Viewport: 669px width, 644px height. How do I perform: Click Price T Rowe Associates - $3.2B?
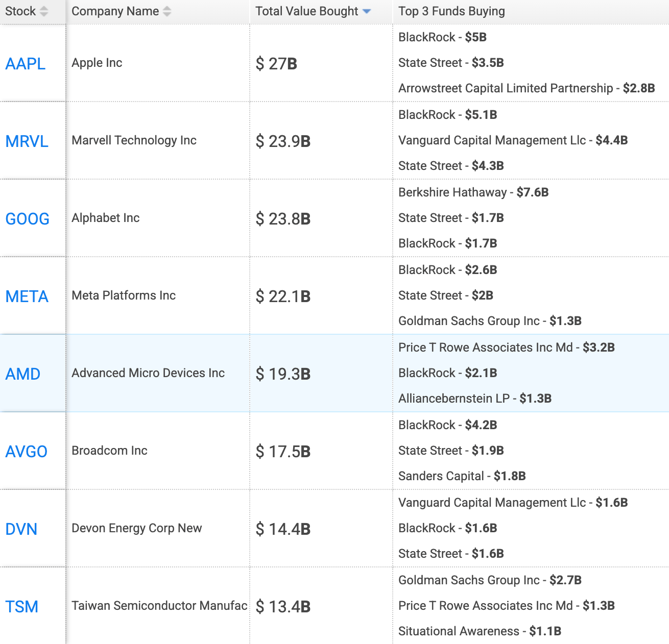pos(507,348)
